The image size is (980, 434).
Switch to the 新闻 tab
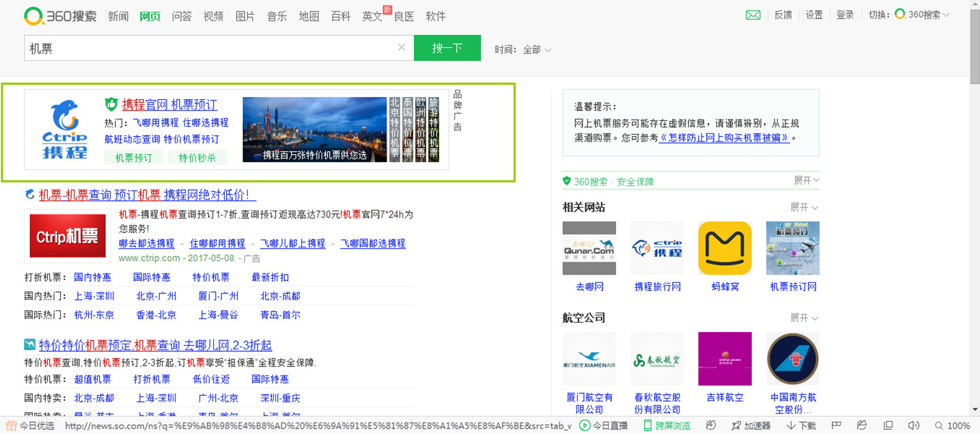pos(118,16)
